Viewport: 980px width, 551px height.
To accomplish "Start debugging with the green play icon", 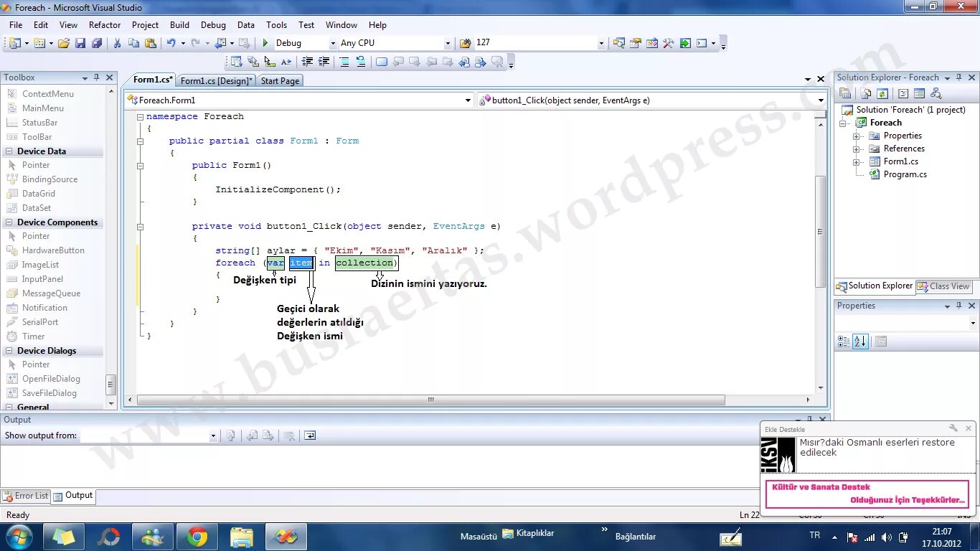I will coord(265,43).
